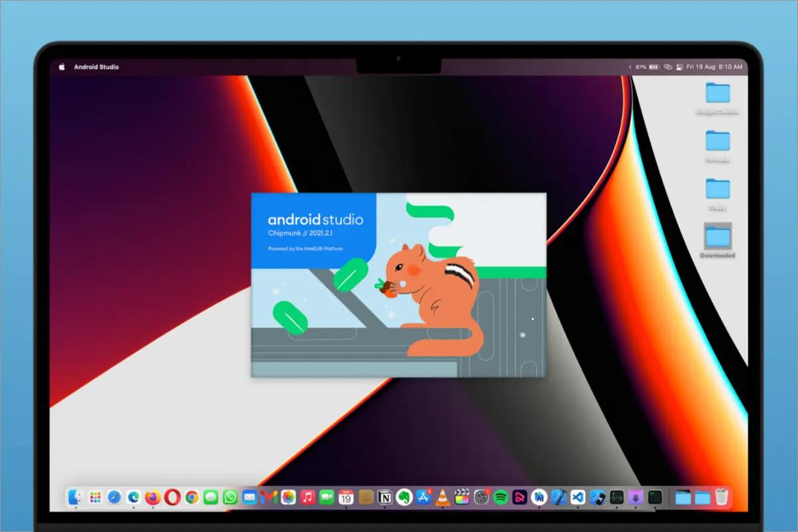Open the Android Studio menu
Viewport: 798px width, 532px height.
96,67
